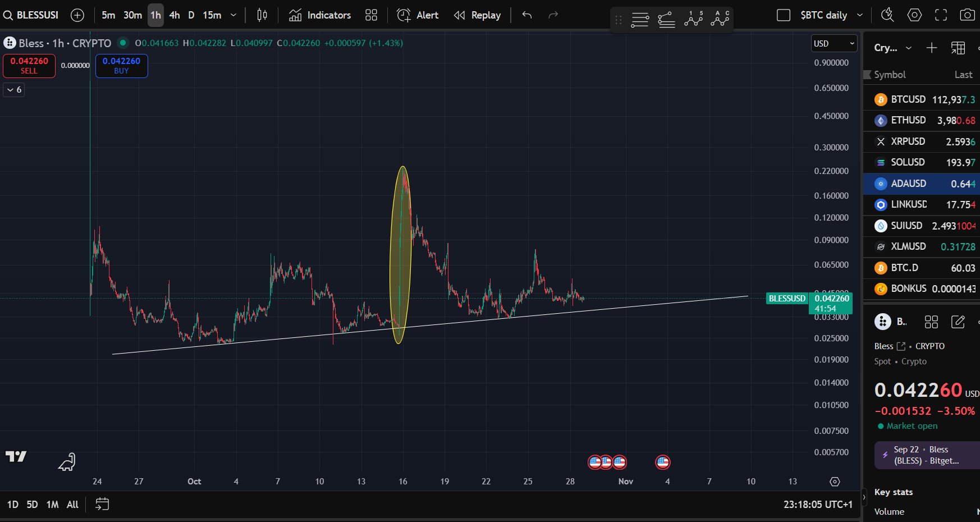The width and height of the screenshot is (980, 522).
Task: Click the green market status dot
Action: (x=123, y=43)
